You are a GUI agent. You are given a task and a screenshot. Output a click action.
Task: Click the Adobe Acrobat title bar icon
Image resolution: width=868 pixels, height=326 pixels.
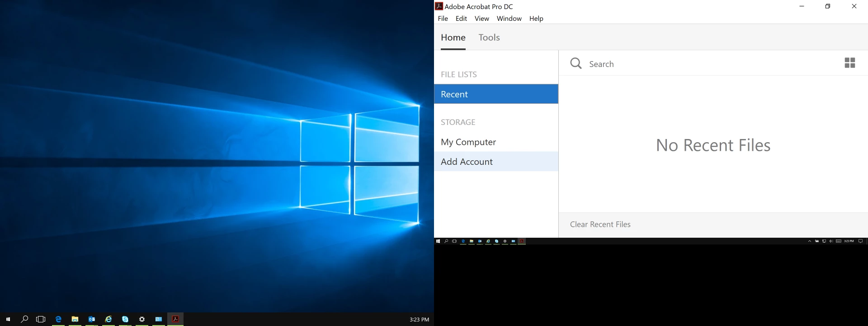coord(439,6)
